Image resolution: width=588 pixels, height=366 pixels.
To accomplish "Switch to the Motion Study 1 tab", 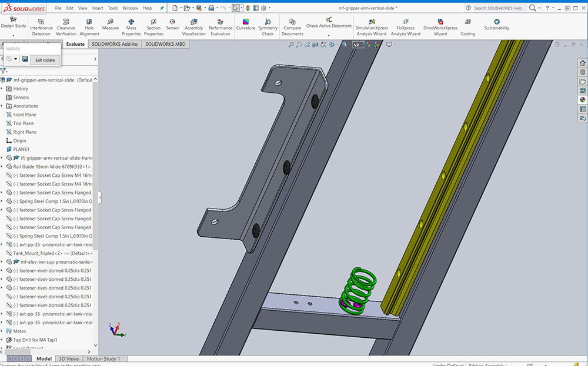I will click(x=103, y=358).
